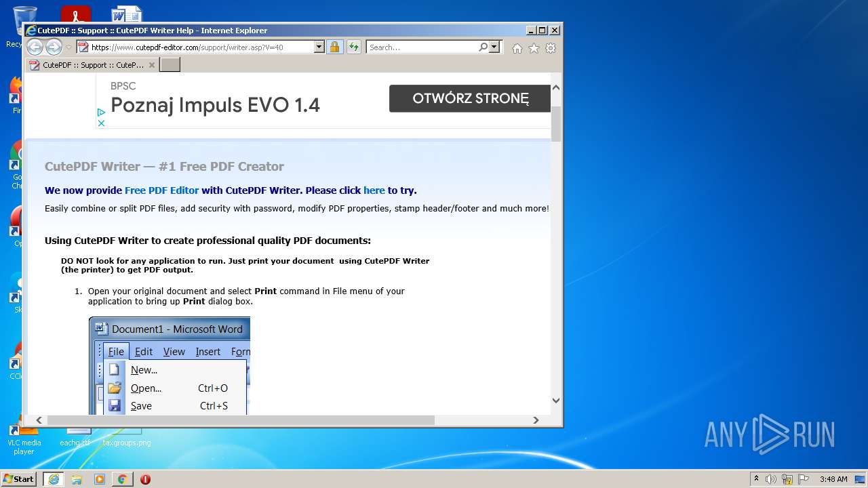Refresh the page with the reload icon
The width and height of the screenshot is (868, 488).
353,47
